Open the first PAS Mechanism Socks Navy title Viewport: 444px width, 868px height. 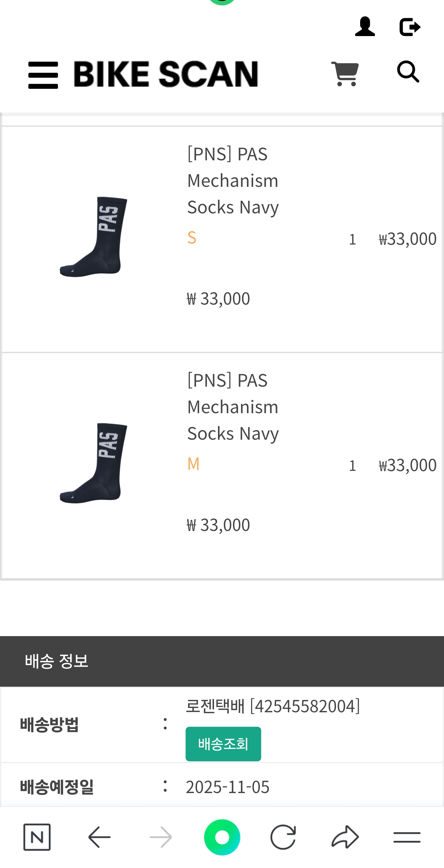click(x=233, y=181)
